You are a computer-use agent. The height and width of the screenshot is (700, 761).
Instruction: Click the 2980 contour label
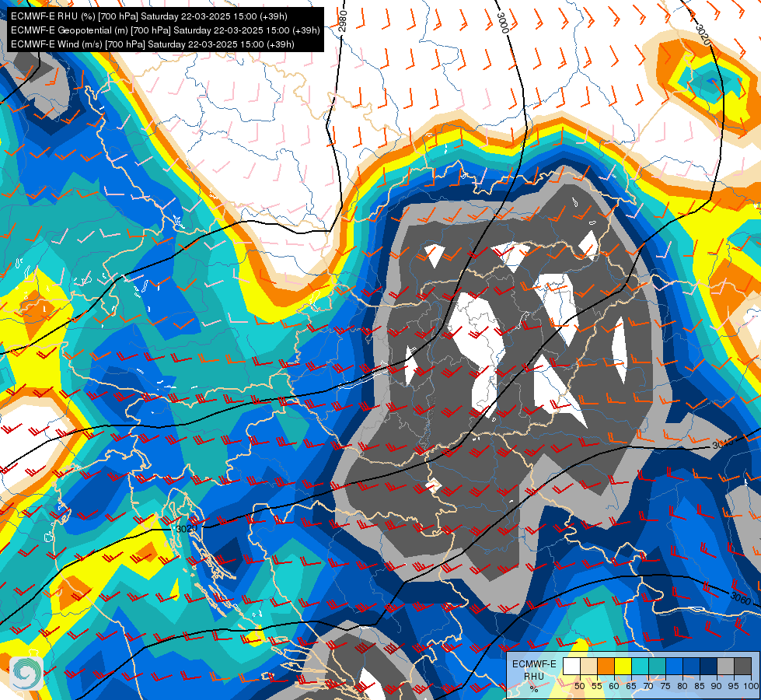coord(343,21)
